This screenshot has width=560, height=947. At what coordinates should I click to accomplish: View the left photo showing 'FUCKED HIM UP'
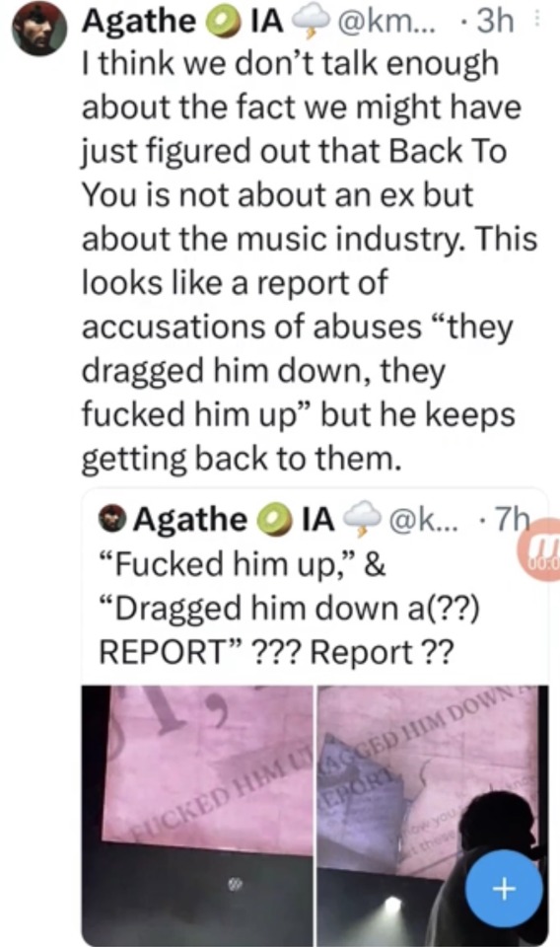tap(197, 816)
